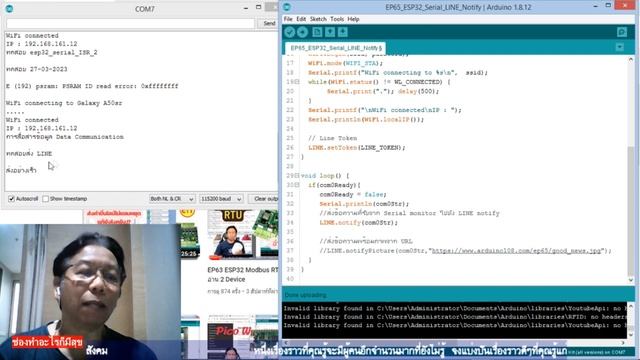
Task: Click the EP63 ESP32 Modbus video title
Action: point(243,274)
